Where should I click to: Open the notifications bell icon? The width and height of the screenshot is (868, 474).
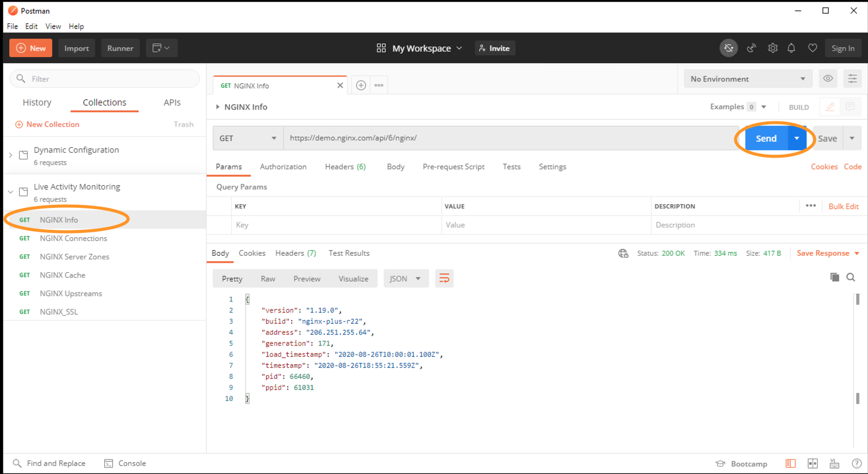[792, 48]
